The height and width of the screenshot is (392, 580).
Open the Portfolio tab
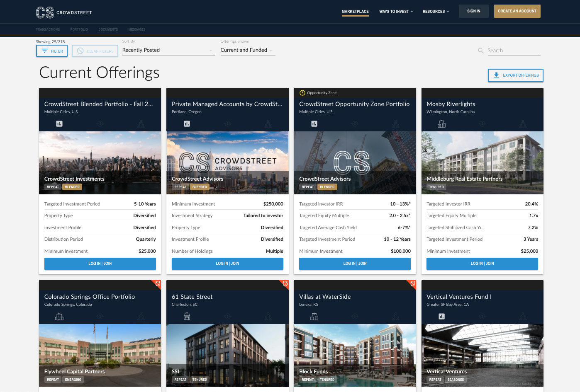click(x=79, y=29)
